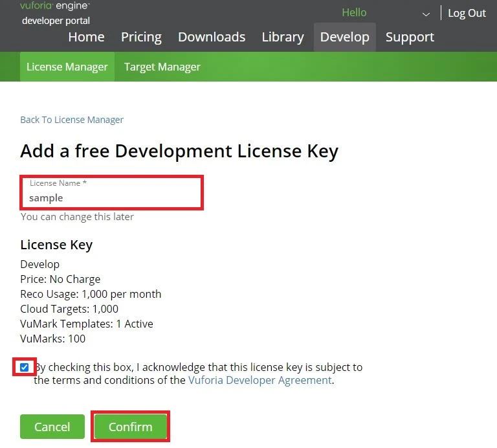Expand the user account chevron next to Hello
This screenshot has height=448, width=497.
[x=426, y=14]
